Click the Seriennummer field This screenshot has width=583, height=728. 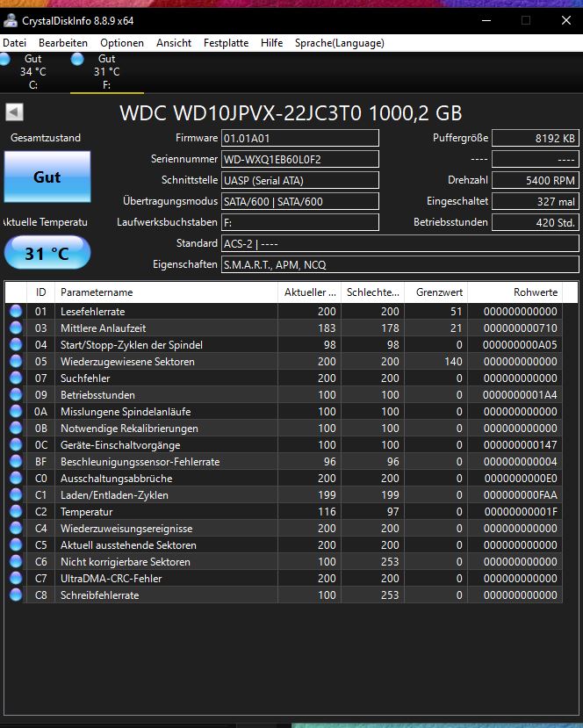click(300, 159)
